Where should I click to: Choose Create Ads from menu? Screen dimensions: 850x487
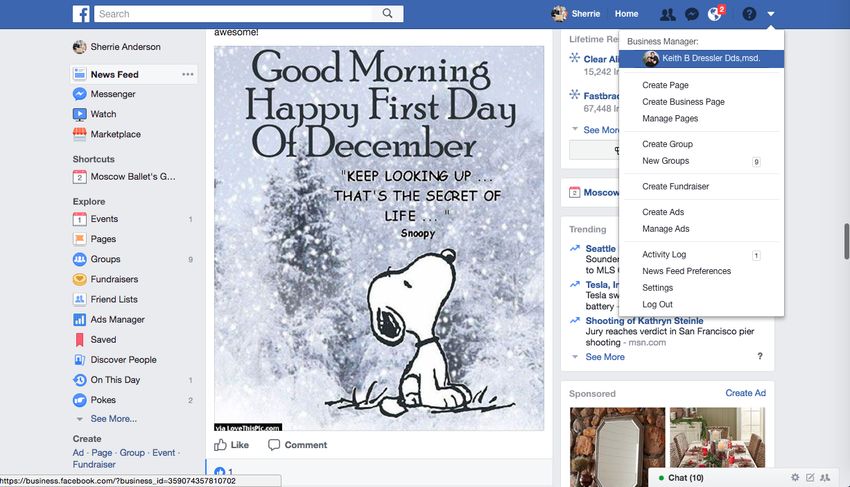coord(663,212)
